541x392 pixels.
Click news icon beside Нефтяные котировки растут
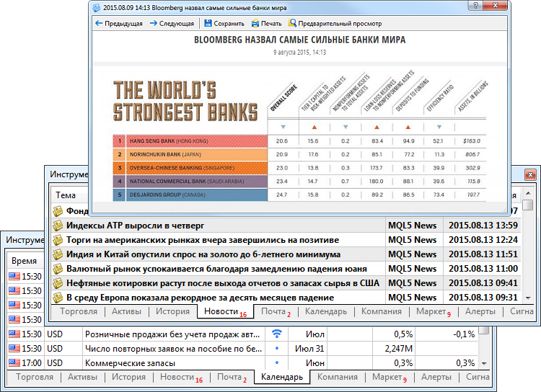[58, 283]
